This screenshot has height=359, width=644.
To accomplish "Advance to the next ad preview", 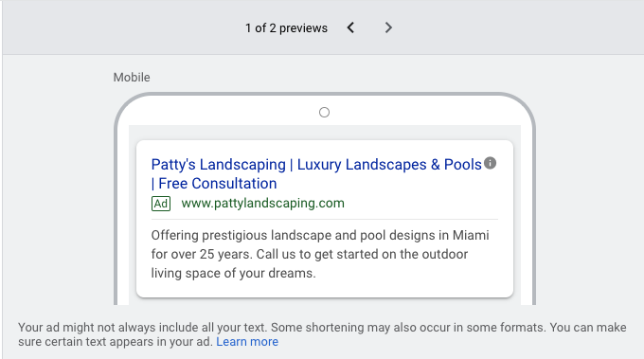I will coord(388,27).
